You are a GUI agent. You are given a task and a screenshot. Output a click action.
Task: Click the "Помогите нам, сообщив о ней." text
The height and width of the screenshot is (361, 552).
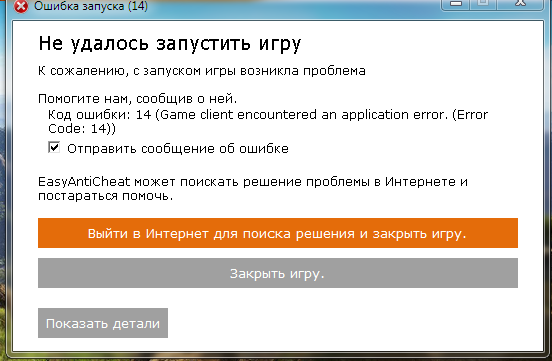point(138,99)
